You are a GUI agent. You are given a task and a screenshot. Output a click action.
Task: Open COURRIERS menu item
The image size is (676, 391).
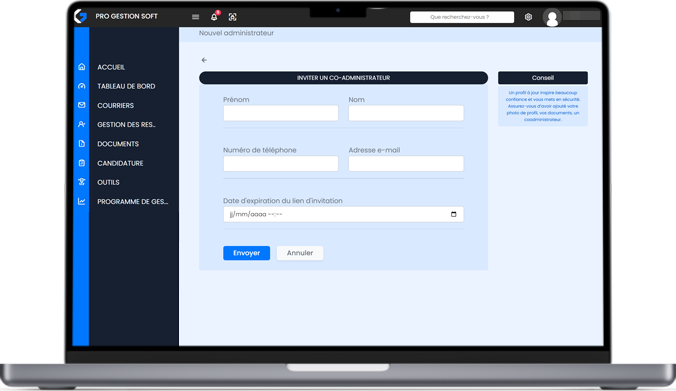115,106
